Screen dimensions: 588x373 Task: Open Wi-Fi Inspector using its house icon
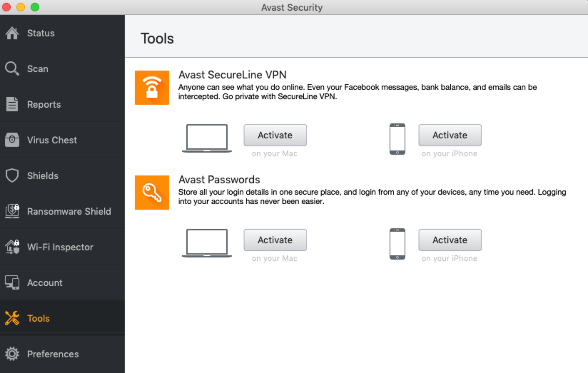12,247
